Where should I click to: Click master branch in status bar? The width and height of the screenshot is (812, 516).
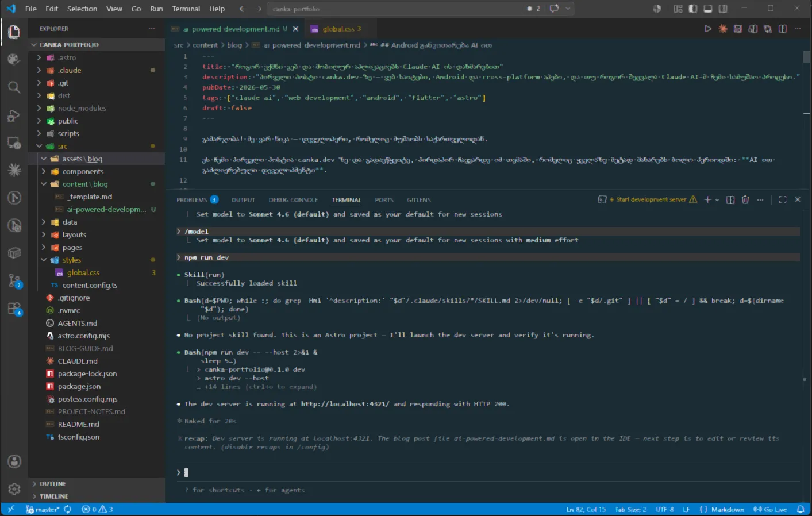pos(43,509)
